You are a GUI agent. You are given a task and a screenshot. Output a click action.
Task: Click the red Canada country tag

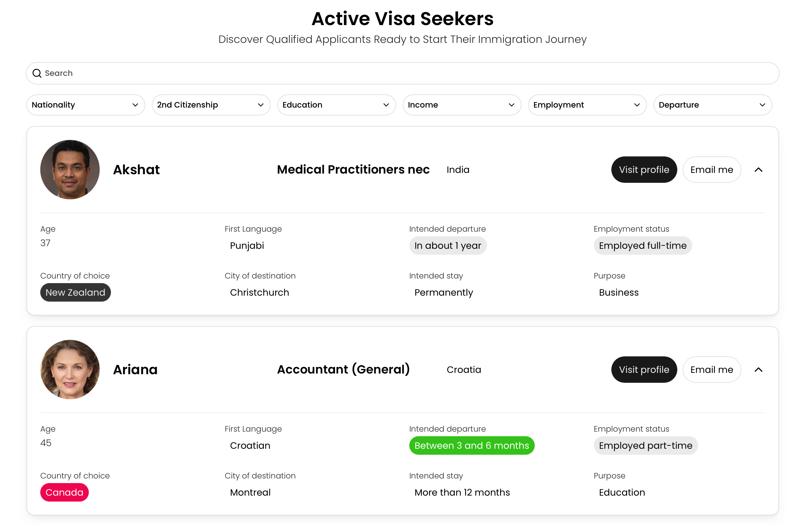pos(64,493)
